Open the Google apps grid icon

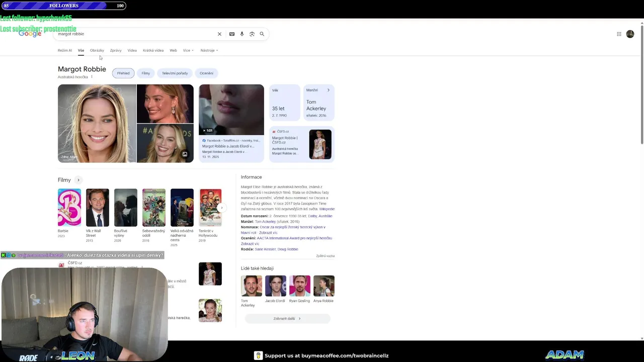click(619, 34)
